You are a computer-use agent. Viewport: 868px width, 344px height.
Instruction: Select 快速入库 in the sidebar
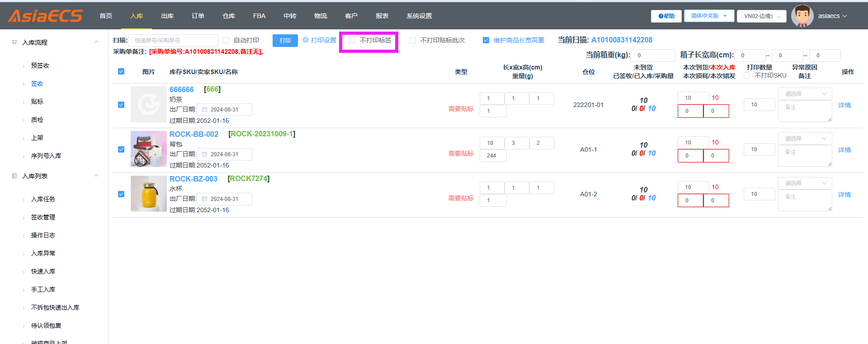[43, 271]
